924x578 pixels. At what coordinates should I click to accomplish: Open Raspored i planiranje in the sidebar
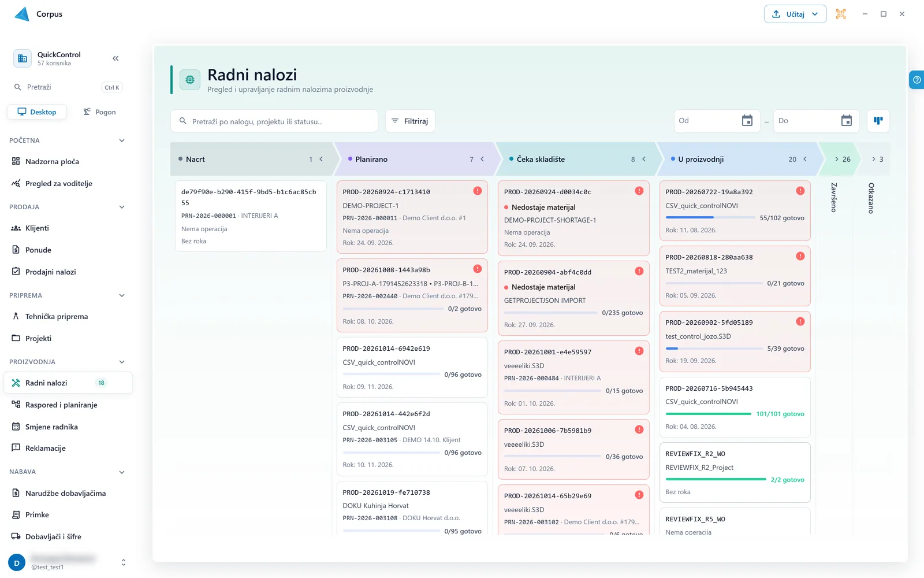68,405
